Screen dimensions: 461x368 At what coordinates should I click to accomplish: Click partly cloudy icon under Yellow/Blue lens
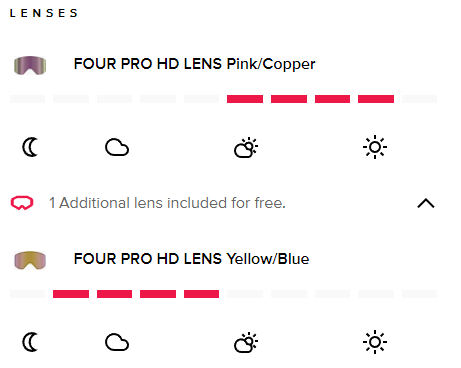point(246,342)
